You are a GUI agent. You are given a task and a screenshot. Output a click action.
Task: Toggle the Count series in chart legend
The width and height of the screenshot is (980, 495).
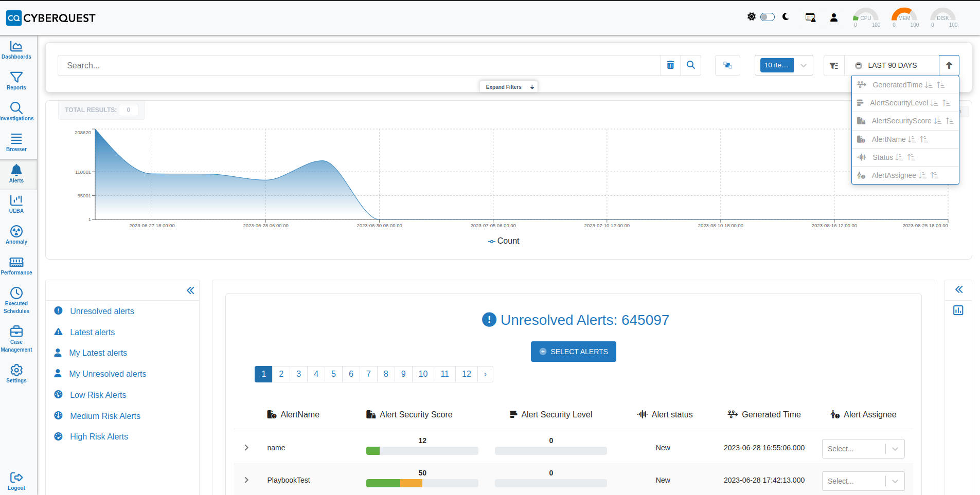[504, 241]
